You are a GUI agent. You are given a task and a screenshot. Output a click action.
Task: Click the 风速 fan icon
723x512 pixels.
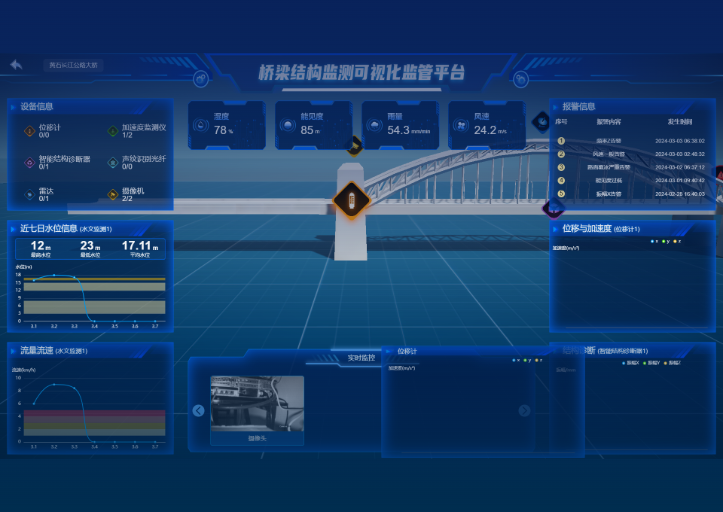(461, 125)
